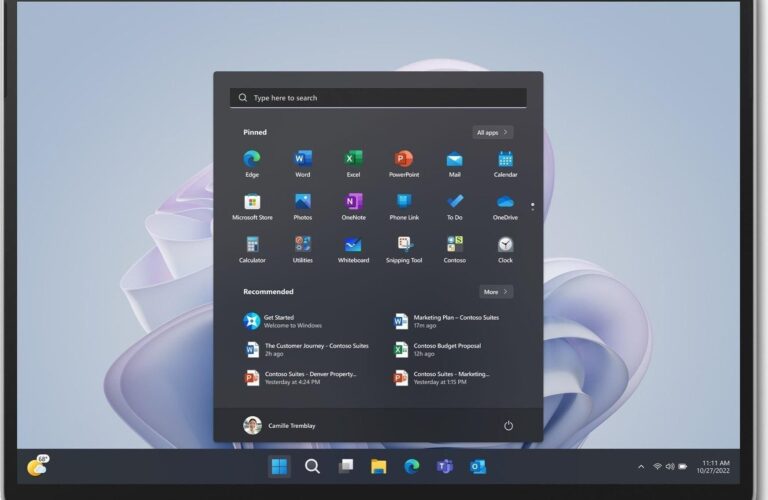Launch Whiteboard
The image size is (768, 500).
(x=353, y=249)
